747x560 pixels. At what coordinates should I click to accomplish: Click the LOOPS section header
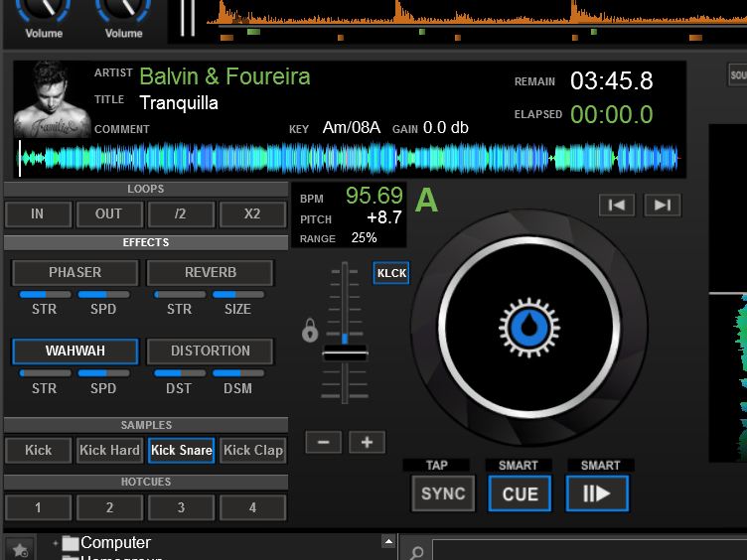pos(146,189)
